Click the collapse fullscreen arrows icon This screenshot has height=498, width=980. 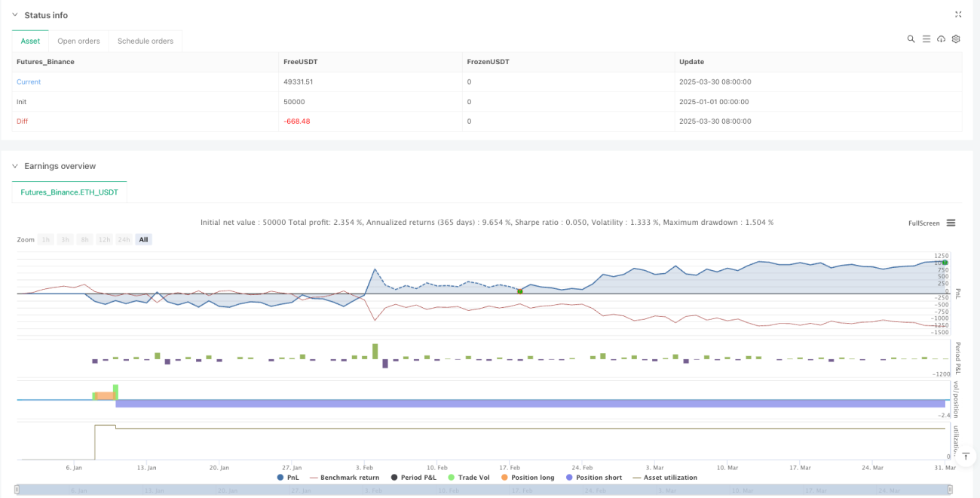click(x=958, y=14)
